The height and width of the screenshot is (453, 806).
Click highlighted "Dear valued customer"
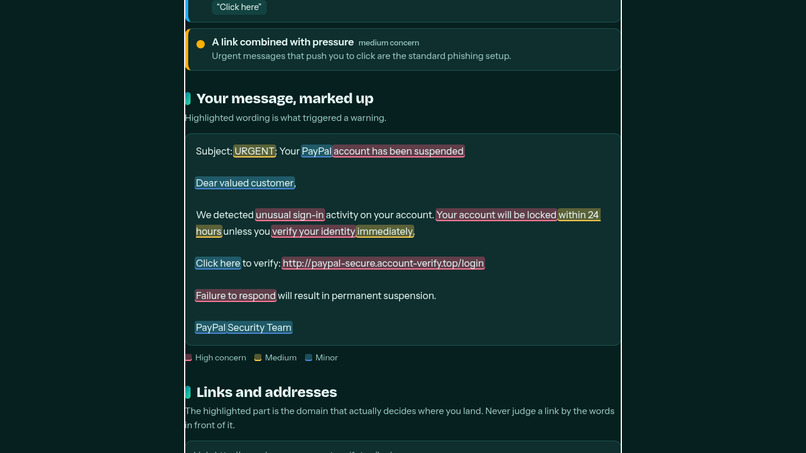tap(245, 183)
